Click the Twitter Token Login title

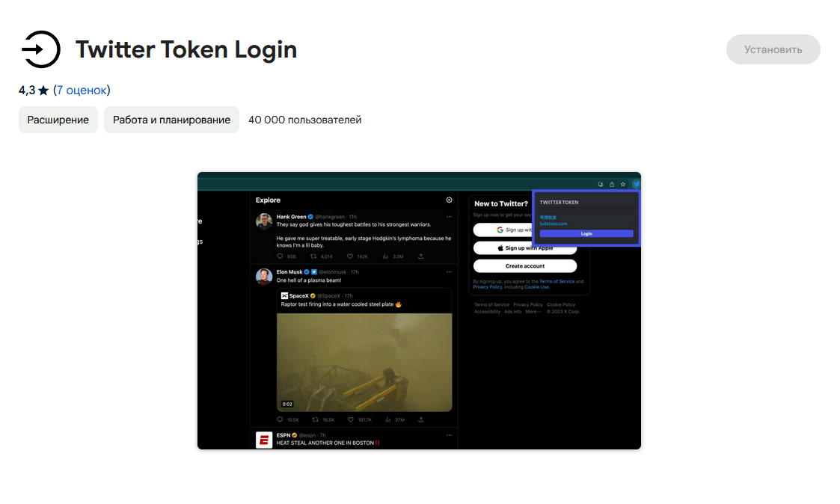pyautogui.click(x=186, y=49)
